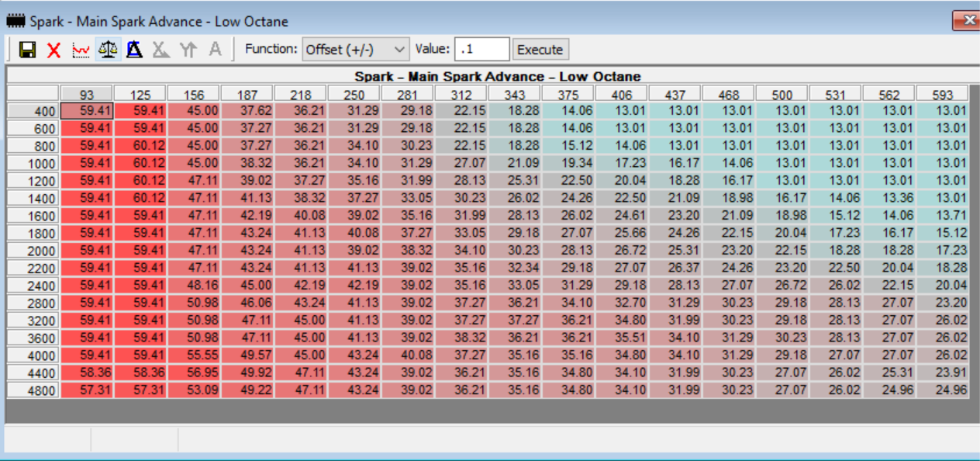Select the column header 156

[194, 95]
